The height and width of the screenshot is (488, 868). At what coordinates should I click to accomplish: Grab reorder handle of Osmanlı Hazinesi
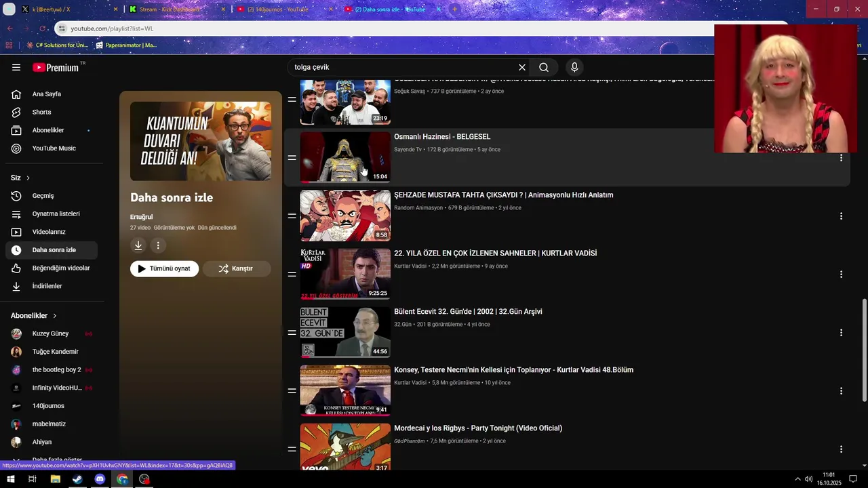click(292, 157)
